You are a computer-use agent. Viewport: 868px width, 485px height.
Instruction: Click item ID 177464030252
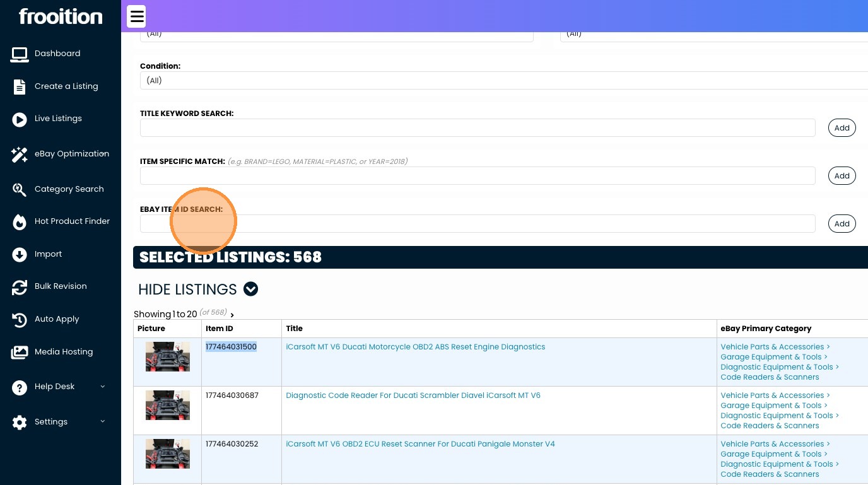[232, 444]
